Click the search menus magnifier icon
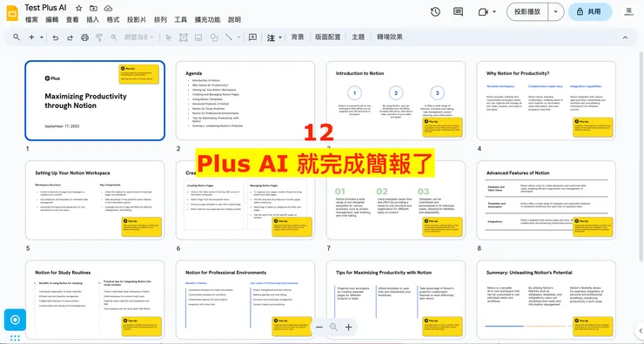Screen dimensions: 644x344 point(17,37)
